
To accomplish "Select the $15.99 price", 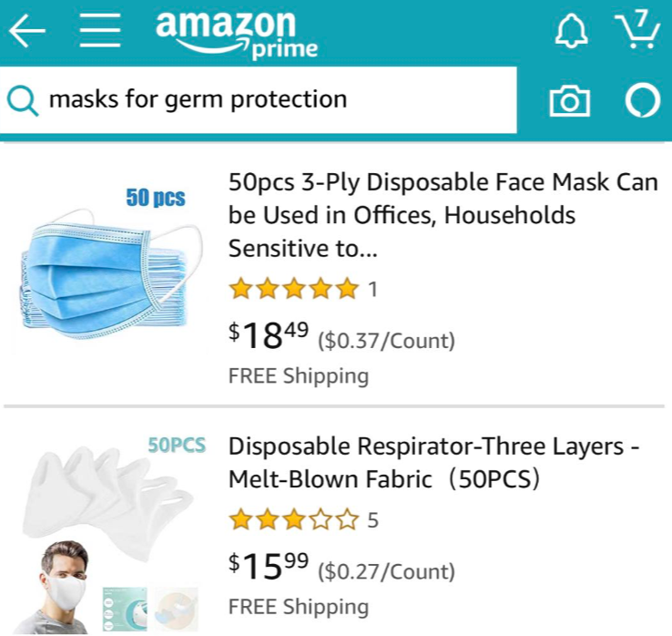I will [x=269, y=566].
